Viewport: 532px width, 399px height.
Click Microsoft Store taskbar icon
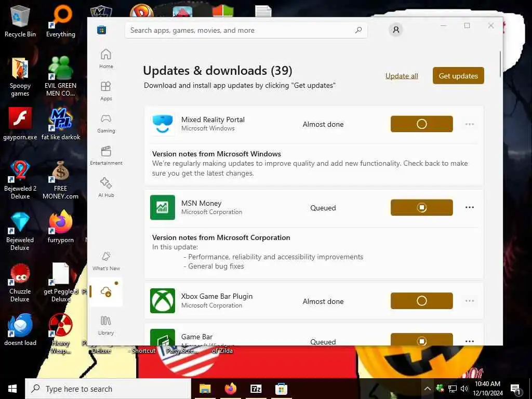coord(281,389)
